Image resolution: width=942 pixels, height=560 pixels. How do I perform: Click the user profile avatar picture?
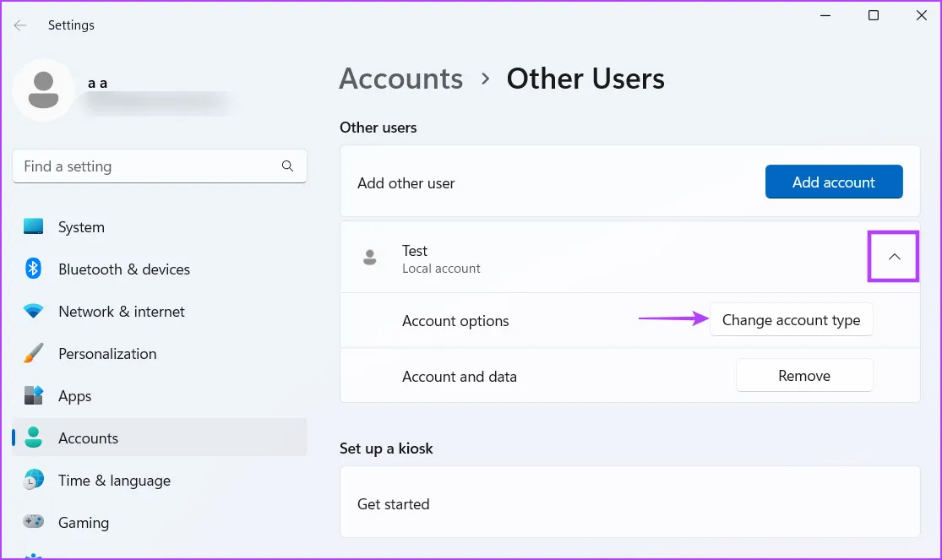tap(43, 90)
